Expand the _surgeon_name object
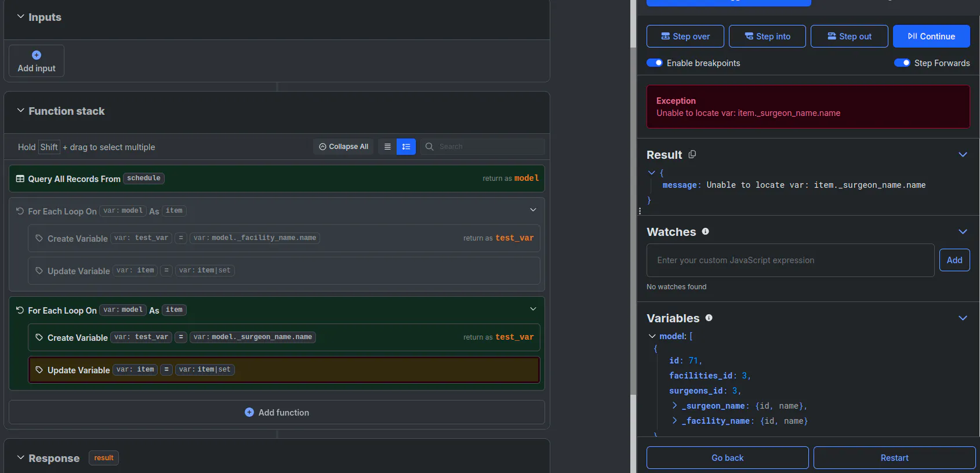Screen dimensions: 980x473 (674, 406)
